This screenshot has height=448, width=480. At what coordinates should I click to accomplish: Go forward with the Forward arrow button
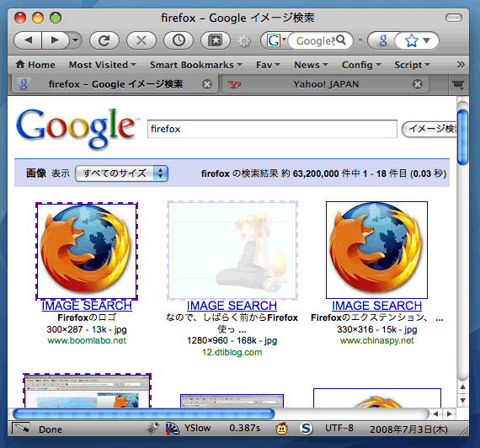(55, 40)
